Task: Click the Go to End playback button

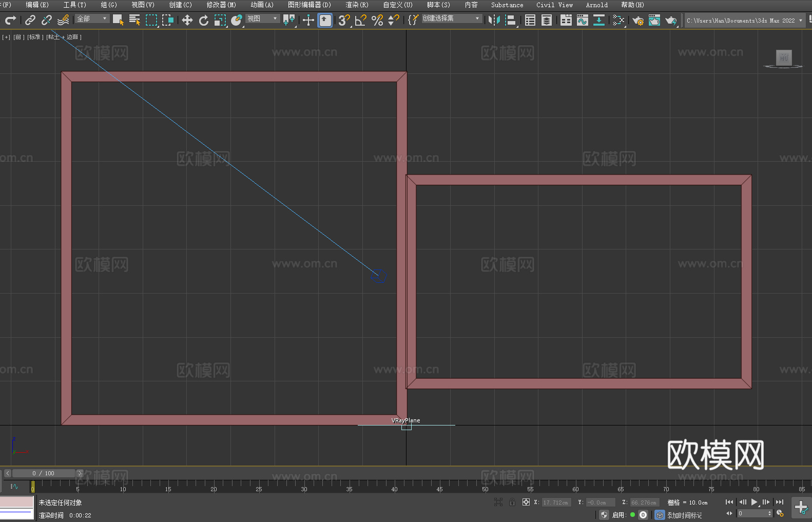Action: [x=780, y=502]
